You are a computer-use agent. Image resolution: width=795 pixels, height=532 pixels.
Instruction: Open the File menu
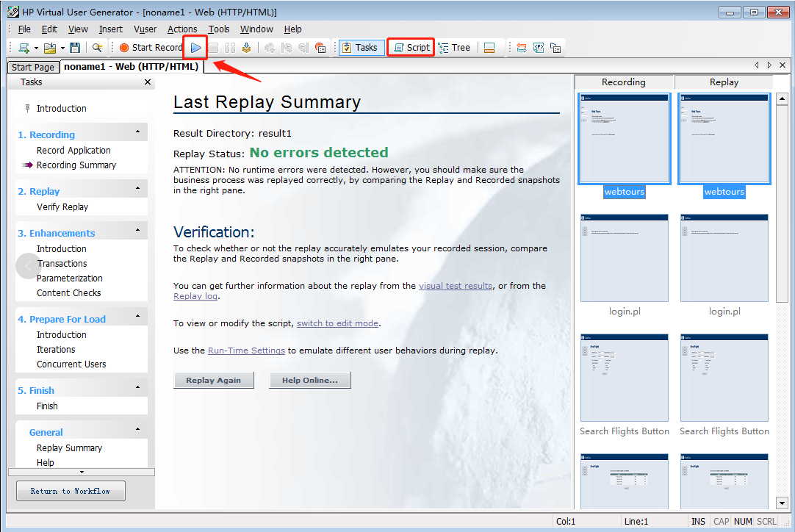(24, 29)
